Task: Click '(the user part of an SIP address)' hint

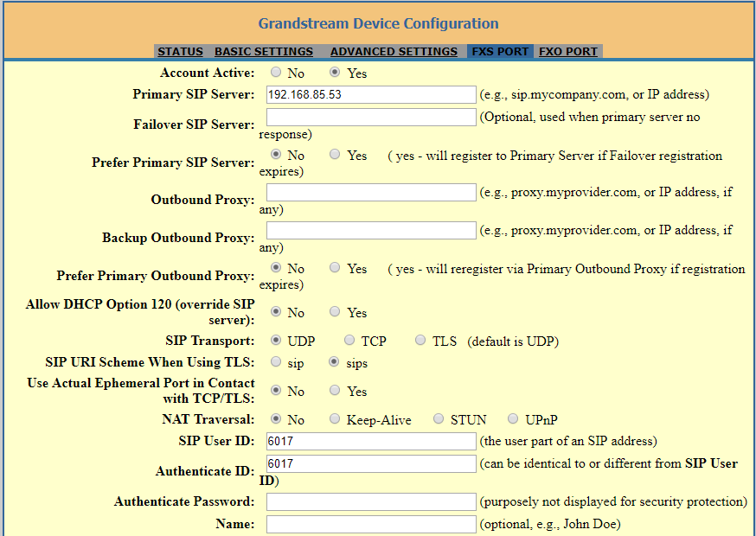Action: tap(568, 441)
